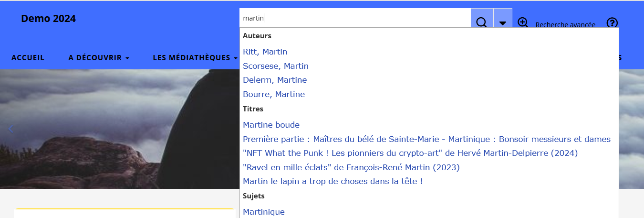644x218 pixels.
Task: Select author suggestion Scorsese, Martin
Action: pos(275,66)
